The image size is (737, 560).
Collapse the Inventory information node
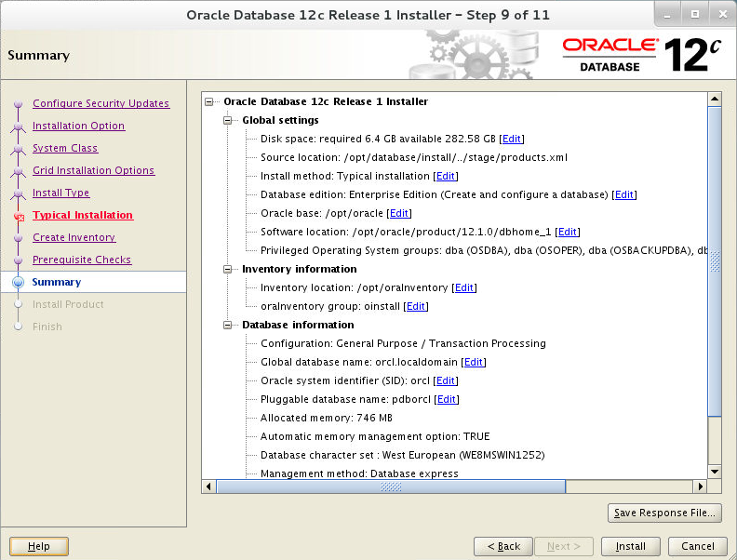click(x=227, y=269)
